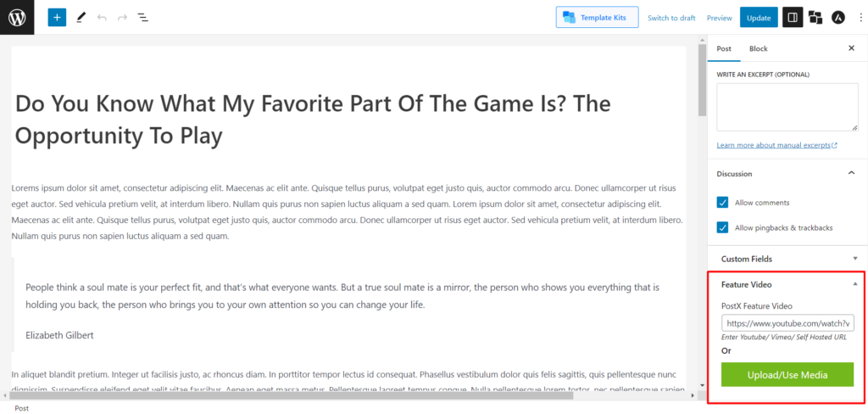Viewport: 868px width, 414px height.
Task: Open the Options three-dot menu
Action: [x=860, y=18]
